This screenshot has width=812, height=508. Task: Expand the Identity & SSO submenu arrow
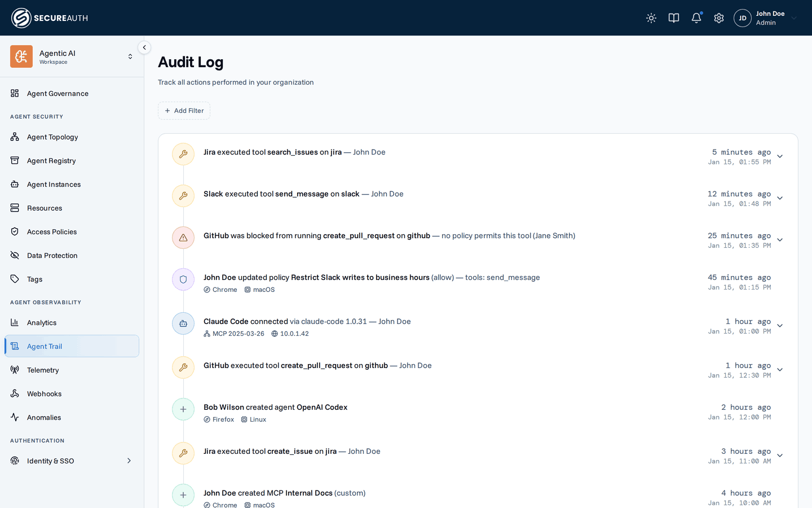pos(129,461)
